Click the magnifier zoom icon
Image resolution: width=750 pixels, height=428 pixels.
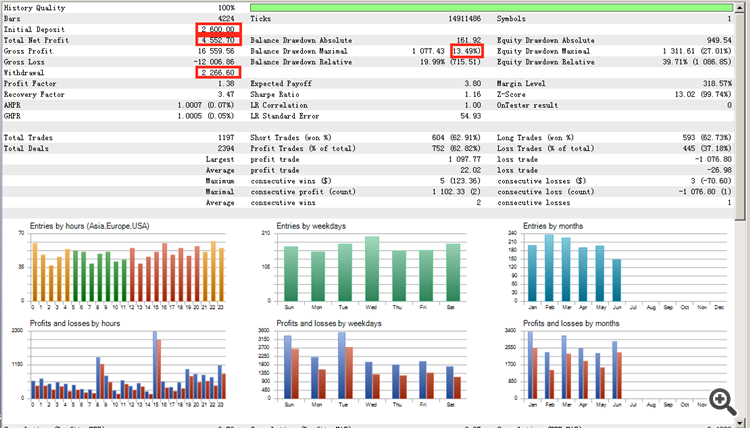[723, 402]
